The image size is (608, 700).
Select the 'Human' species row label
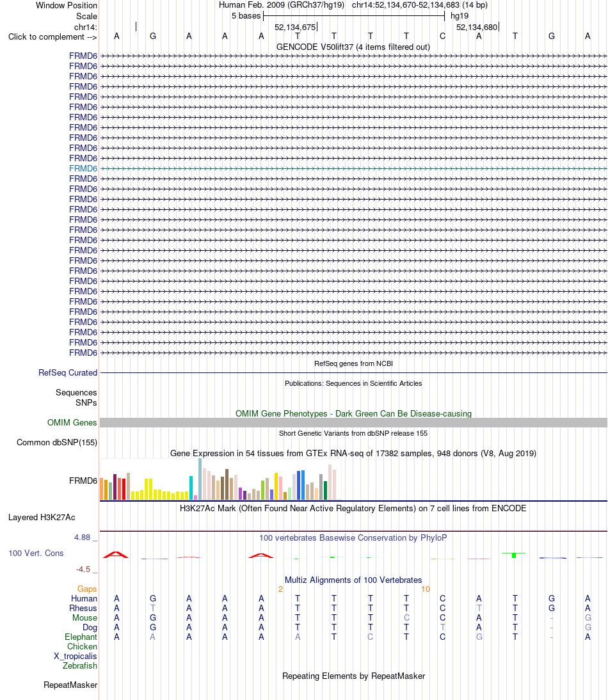[84, 599]
